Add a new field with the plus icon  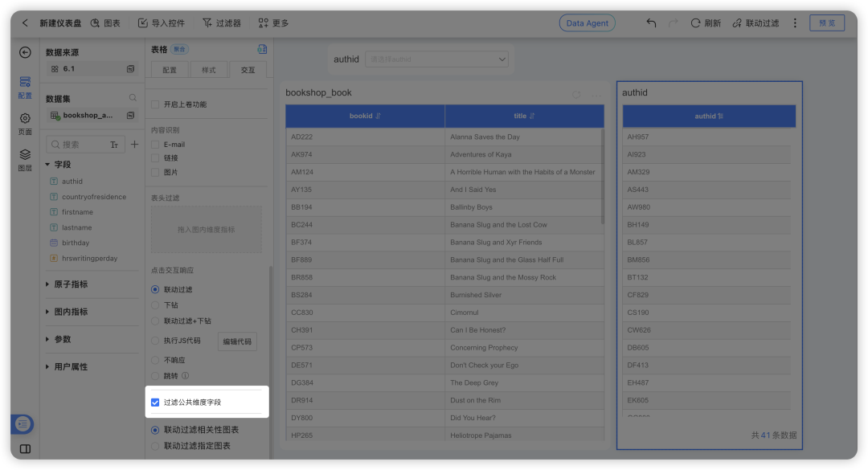134,145
